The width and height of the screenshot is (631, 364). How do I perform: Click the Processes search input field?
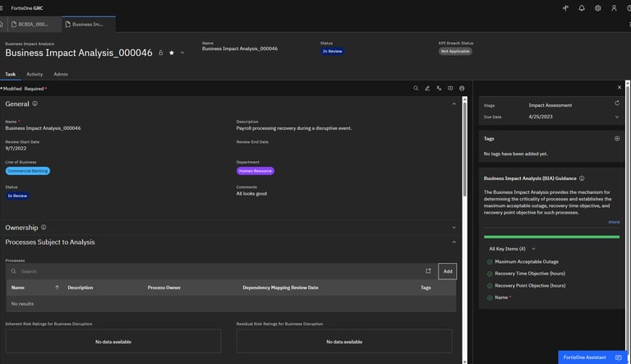(220, 271)
